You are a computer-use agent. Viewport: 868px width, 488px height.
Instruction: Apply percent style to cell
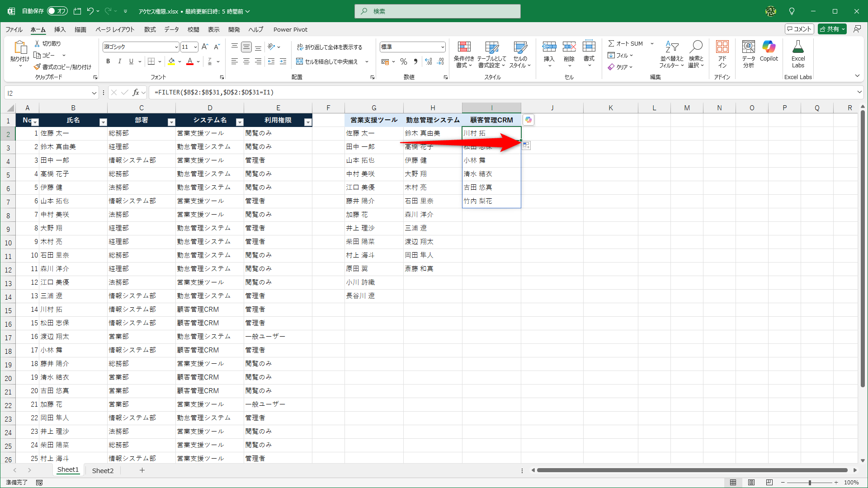(x=404, y=61)
